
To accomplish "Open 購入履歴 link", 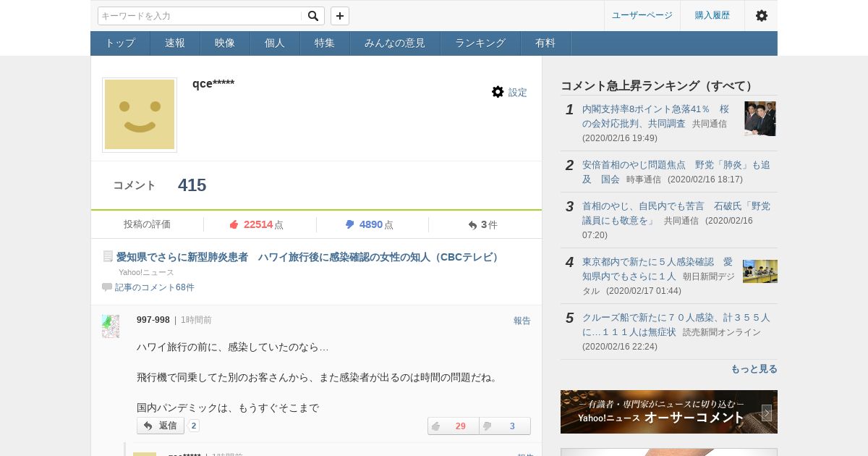I will coord(712,15).
